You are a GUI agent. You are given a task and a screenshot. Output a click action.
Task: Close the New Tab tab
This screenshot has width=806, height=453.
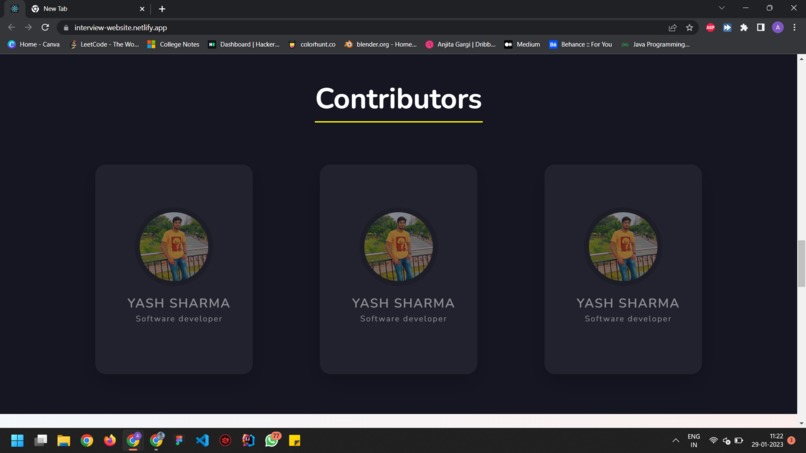(142, 9)
